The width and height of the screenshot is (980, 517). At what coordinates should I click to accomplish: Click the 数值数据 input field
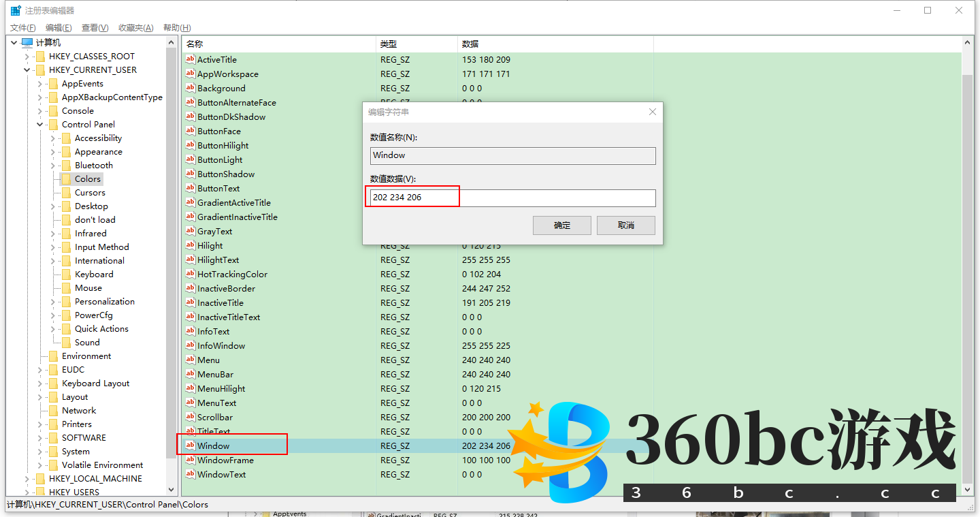click(512, 198)
